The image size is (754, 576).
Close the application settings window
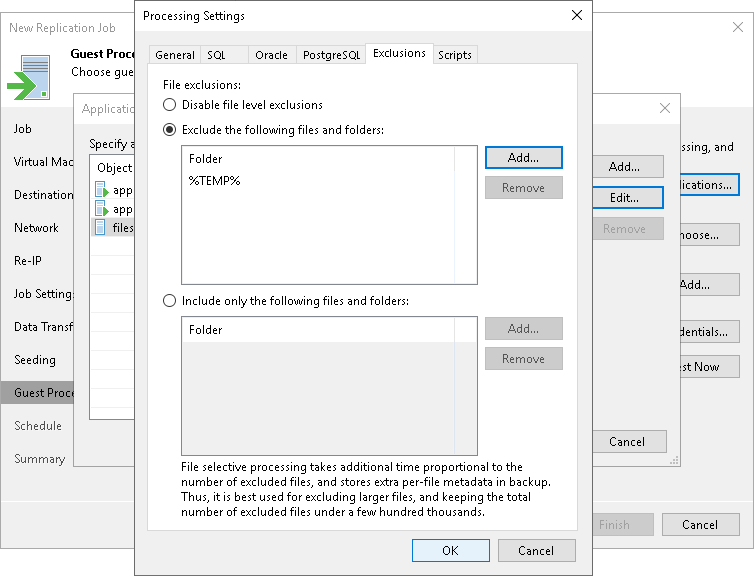click(x=665, y=108)
